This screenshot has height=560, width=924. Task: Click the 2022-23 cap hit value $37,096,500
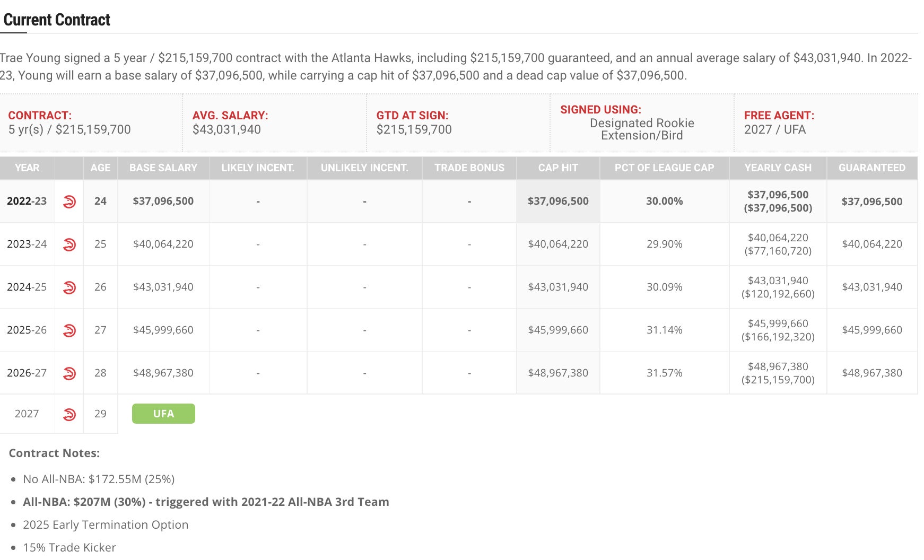(558, 202)
